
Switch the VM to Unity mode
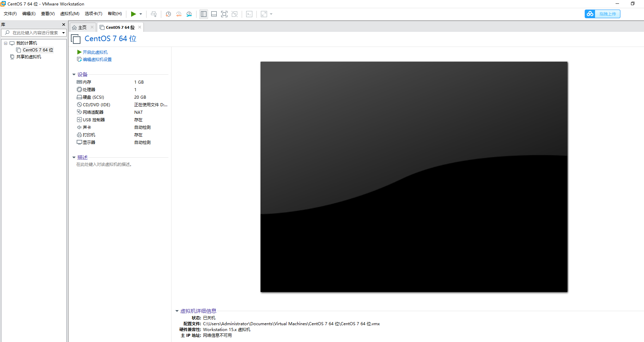235,14
